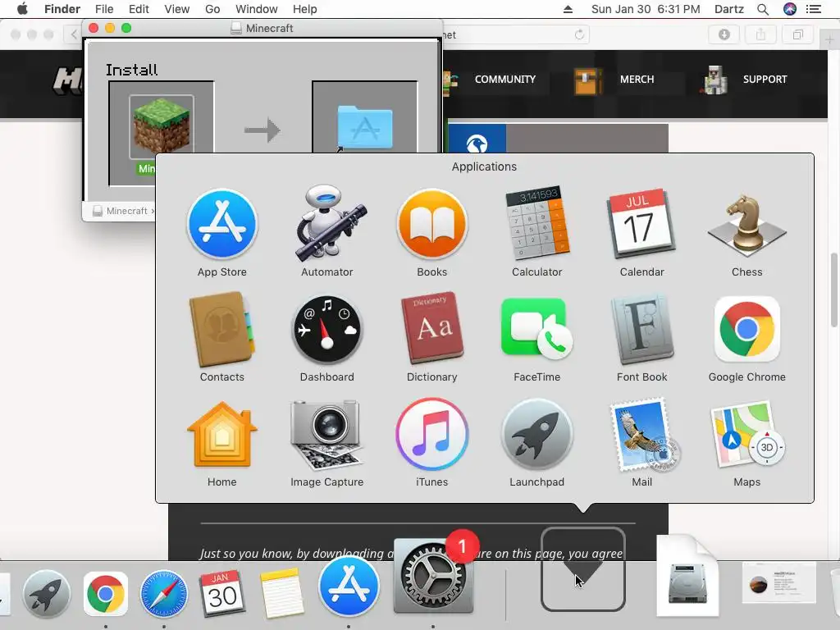Launch the Chess app
The image size is (840, 630).
tap(746, 225)
